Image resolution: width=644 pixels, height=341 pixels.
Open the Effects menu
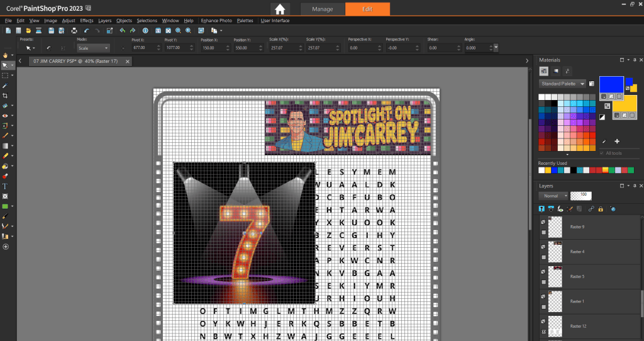[87, 21]
